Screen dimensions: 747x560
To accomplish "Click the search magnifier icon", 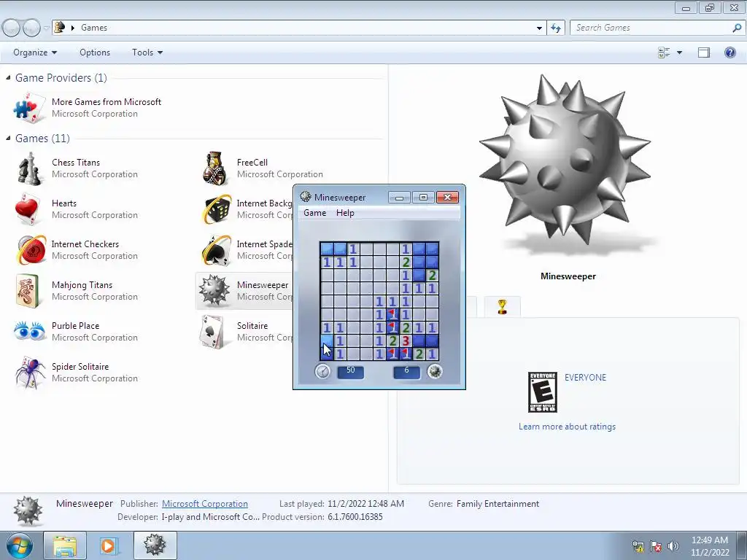I will click(737, 28).
